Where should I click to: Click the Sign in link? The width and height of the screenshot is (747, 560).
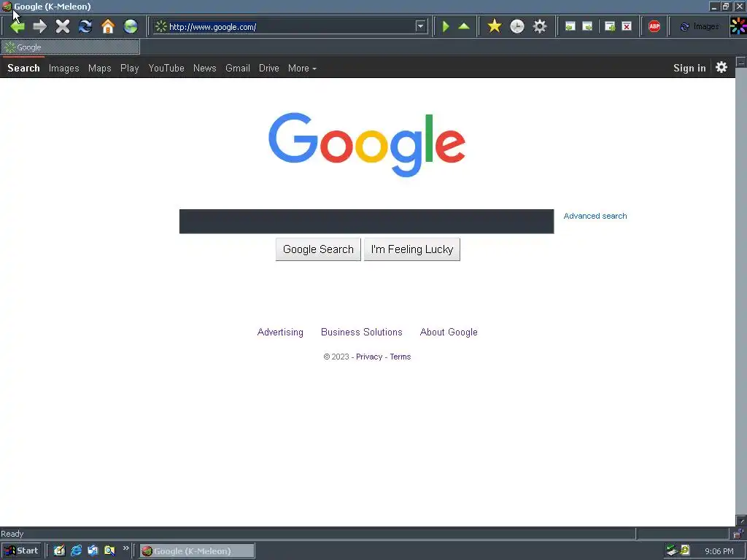pyautogui.click(x=689, y=68)
